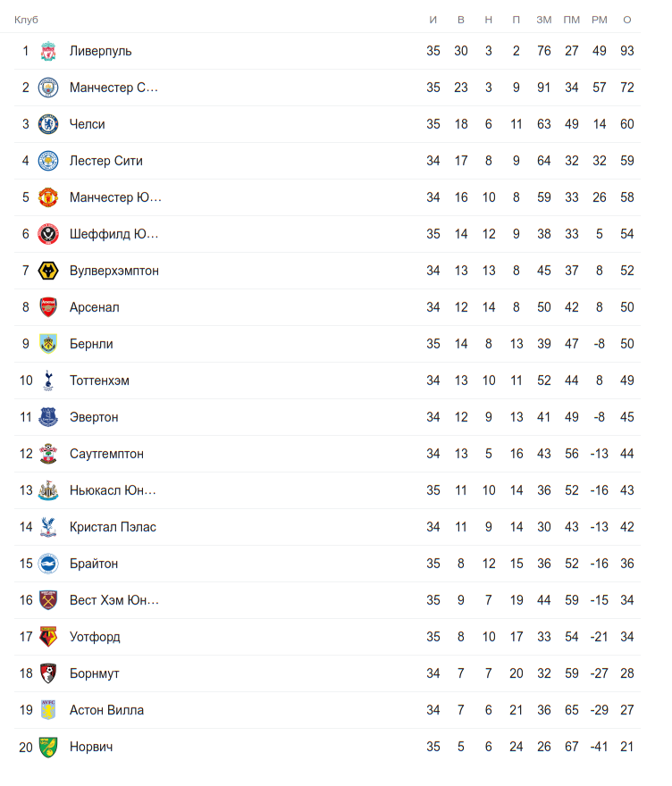This screenshot has height=786, width=672.
Task: Open the Саутгемптон team page
Action: coord(106,454)
